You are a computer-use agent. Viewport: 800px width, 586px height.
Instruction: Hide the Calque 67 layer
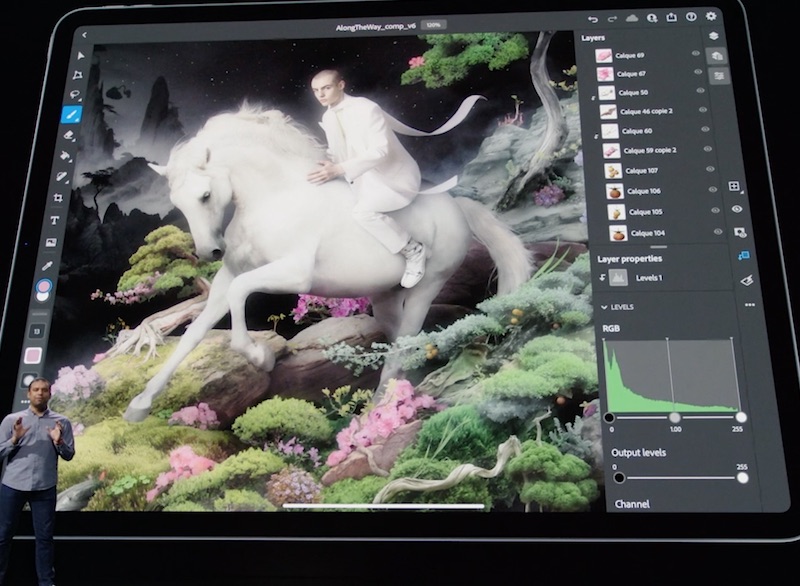point(698,72)
